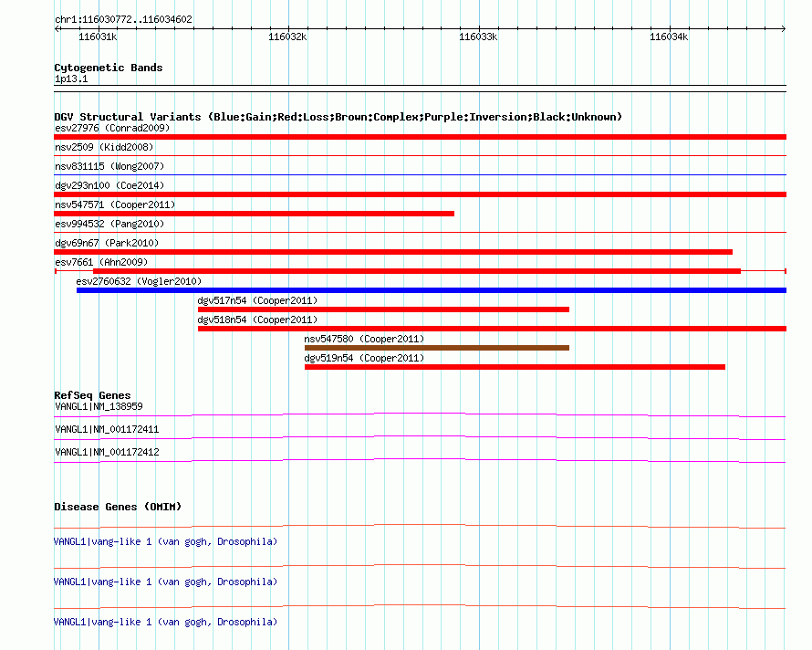Screen dimensions: 812x650
Task: Click the Disease Genes (OMIM) track title
Action: [118, 507]
